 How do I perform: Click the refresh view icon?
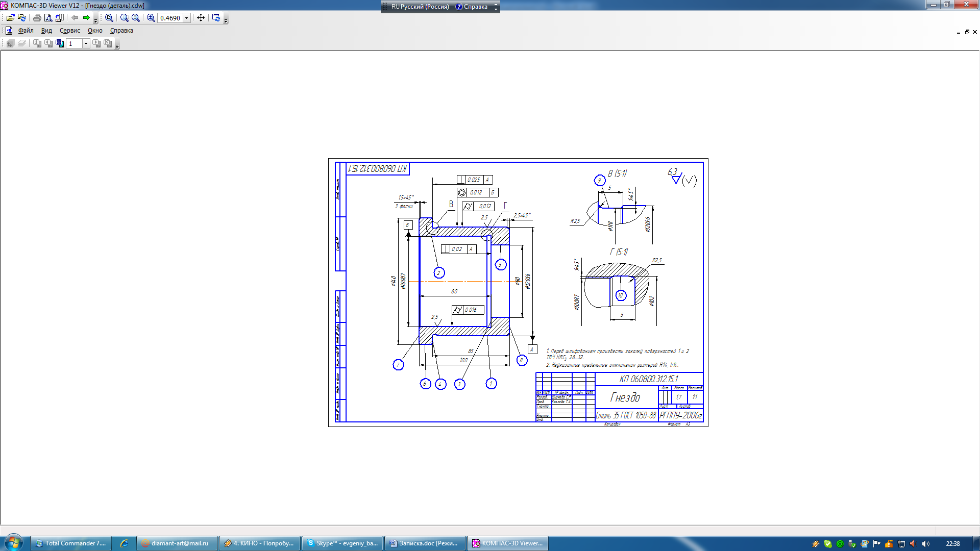click(x=216, y=18)
